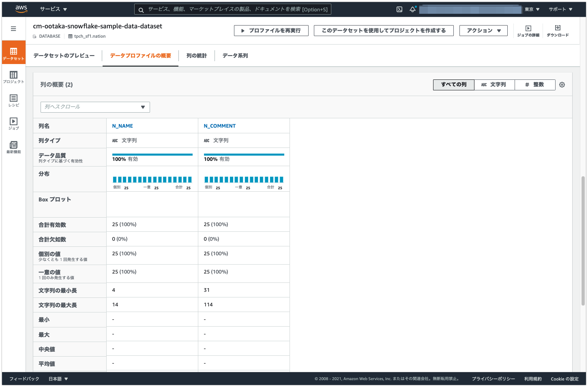
Task: Select the すべての列 filter option
Action: (x=453, y=85)
